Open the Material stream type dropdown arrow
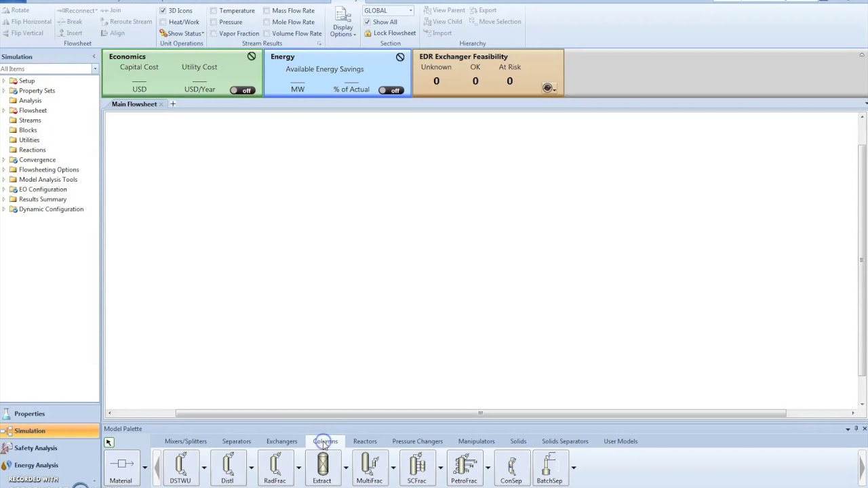Image resolution: width=868 pixels, height=488 pixels. pos(144,468)
